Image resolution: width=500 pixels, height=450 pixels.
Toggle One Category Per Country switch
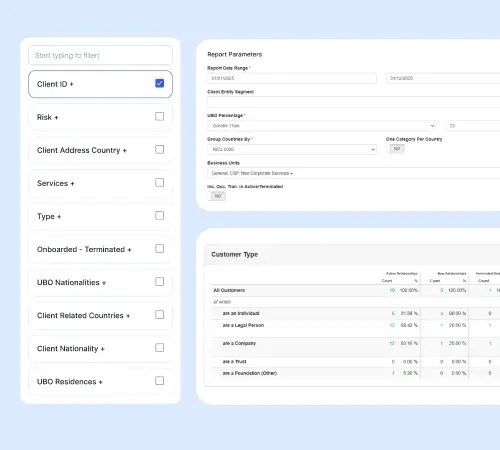coord(396,149)
